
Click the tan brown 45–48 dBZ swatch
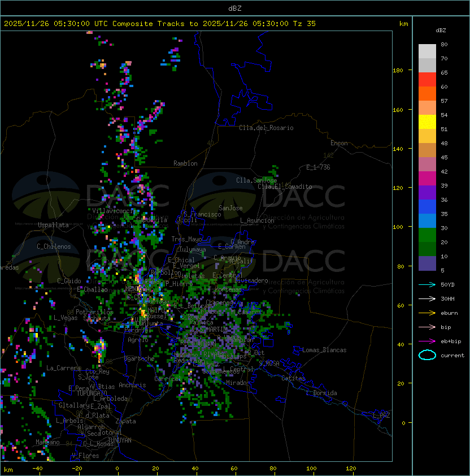tap(427, 150)
